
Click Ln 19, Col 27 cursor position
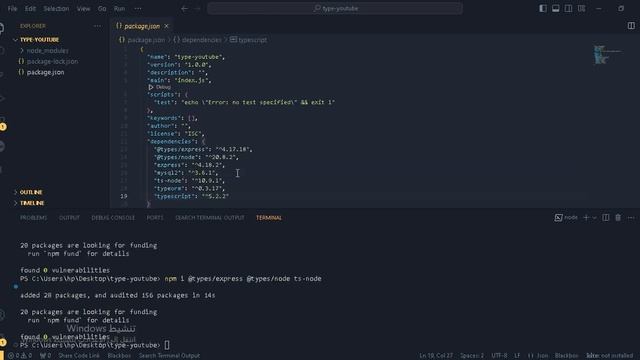(x=436, y=356)
